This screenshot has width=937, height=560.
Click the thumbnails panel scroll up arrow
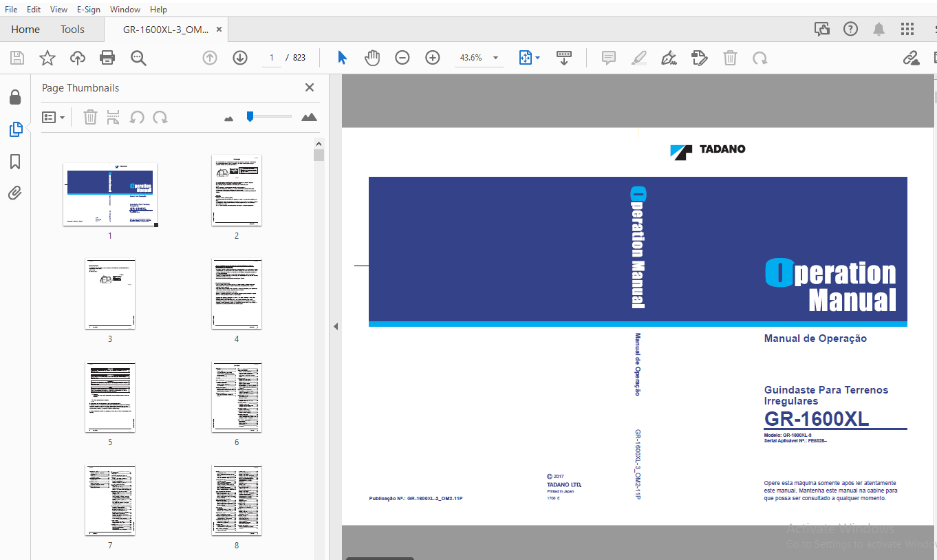pos(319,143)
